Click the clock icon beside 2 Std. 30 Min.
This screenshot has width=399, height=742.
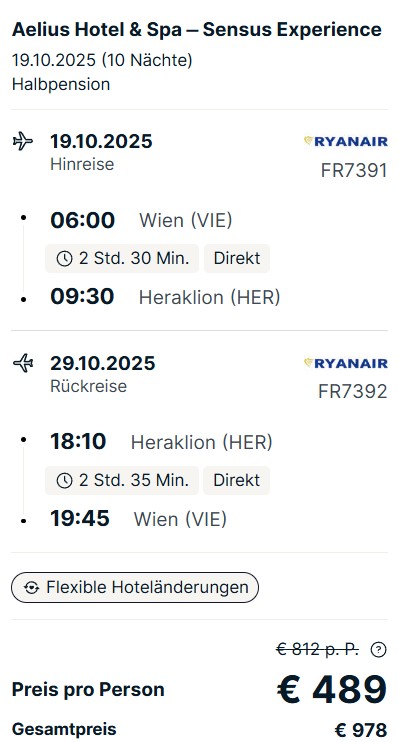click(x=64, y=258)
